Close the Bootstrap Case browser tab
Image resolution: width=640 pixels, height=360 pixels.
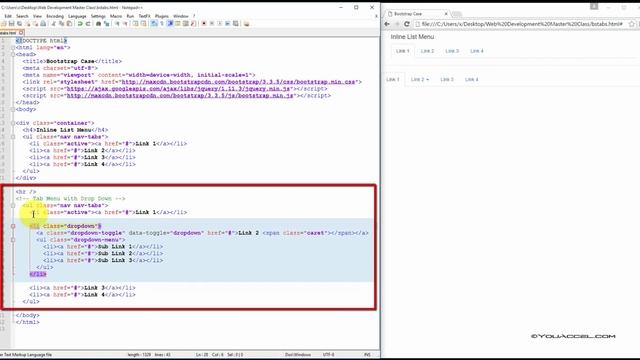point(446,13)
